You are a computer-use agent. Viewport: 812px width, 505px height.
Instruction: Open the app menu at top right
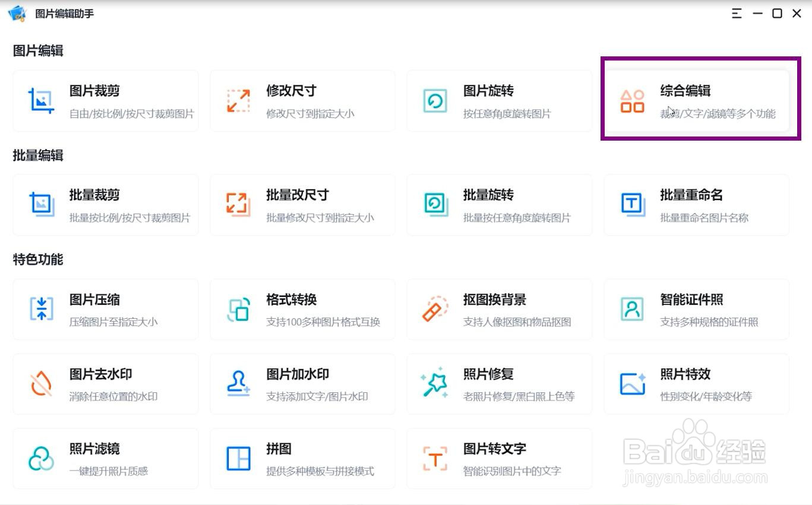(x=737, y=13)
